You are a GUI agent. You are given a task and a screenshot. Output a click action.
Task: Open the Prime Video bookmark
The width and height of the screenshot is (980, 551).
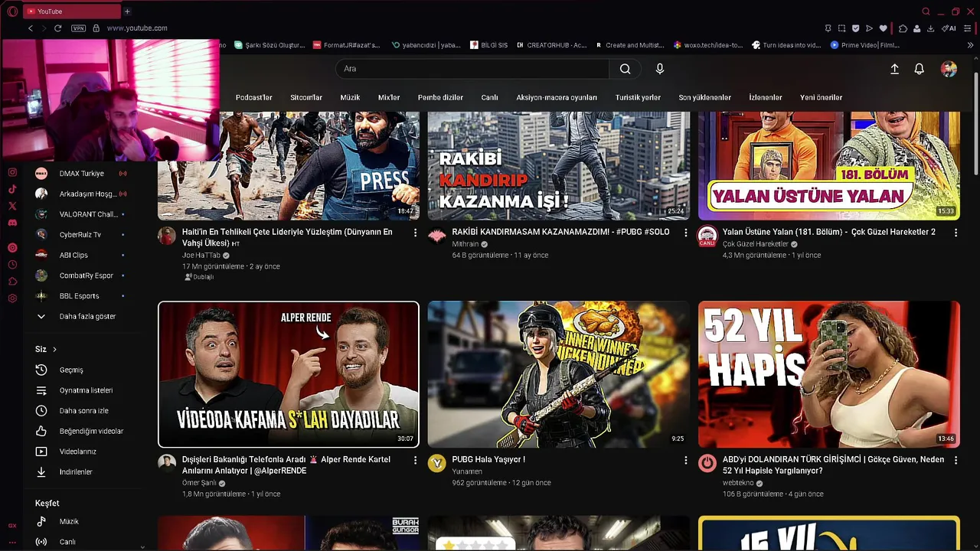tap(864, 45)
